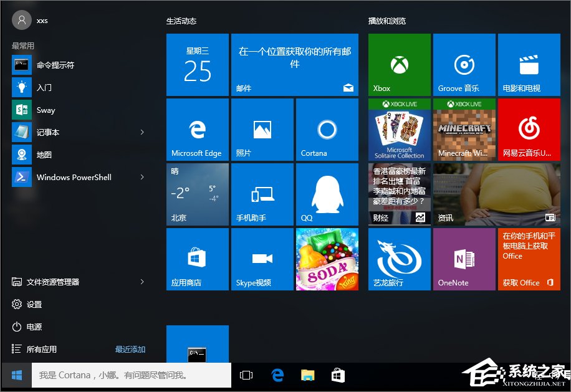The image size is (571, 392).
Task: Expand the Windows PowerShell jump list
Action: [x=142, y=177]
